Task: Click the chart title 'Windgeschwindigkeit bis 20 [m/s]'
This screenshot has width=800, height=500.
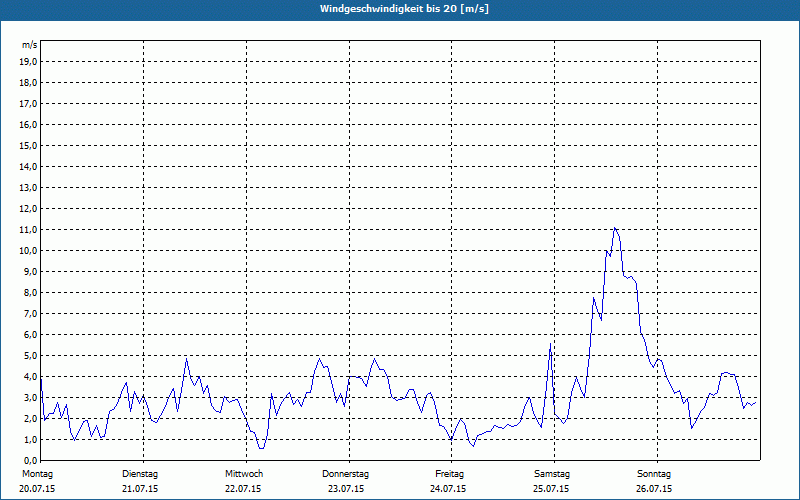Action: pos(404,9)
